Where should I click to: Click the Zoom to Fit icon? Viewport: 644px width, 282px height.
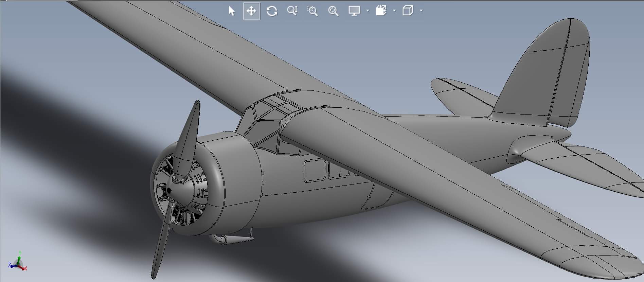[333, 11]
